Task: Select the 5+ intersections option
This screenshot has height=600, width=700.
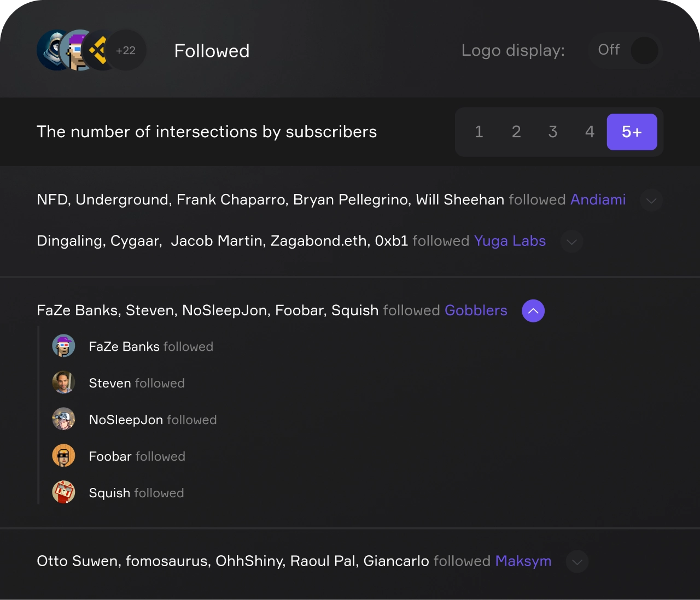Action: (632, 132)
